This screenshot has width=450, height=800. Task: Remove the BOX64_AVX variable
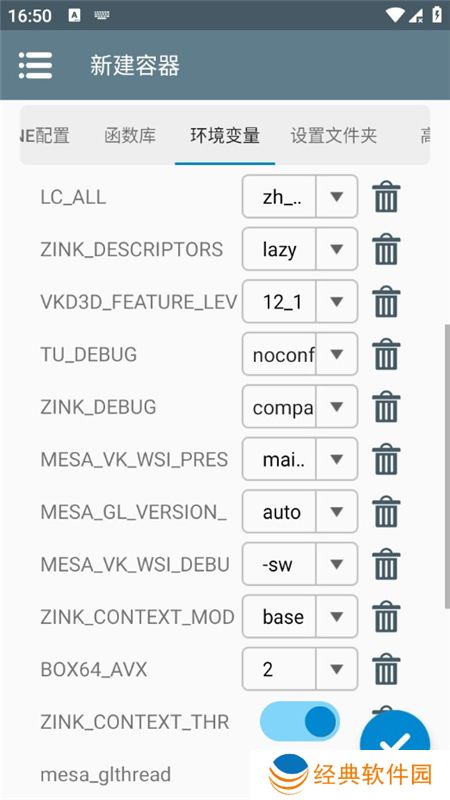[x=386, y=669]
